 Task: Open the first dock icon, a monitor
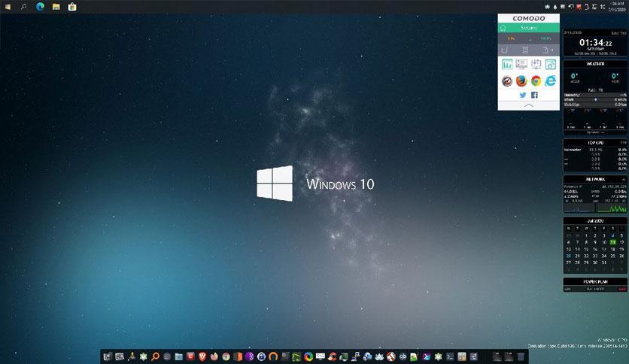(108, 356)
